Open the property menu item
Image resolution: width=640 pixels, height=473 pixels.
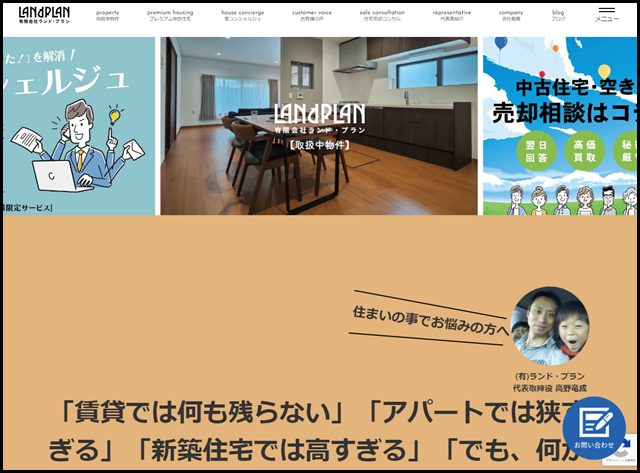pos(108,16)
